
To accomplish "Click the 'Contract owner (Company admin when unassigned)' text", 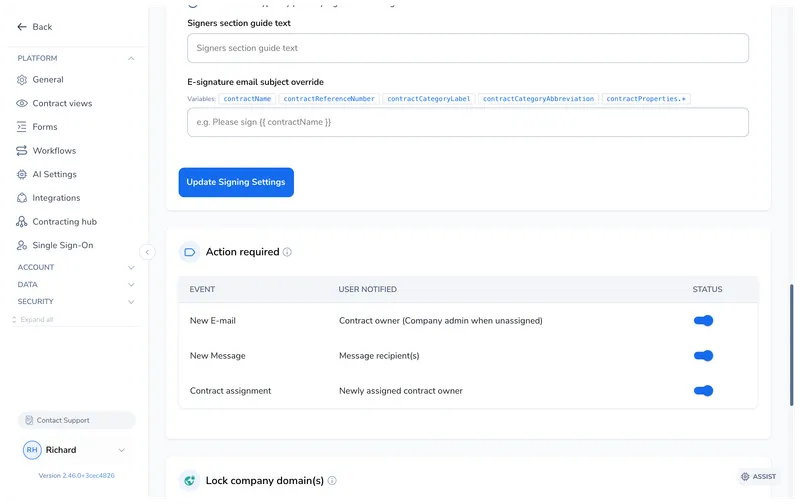I will (441, 321).
